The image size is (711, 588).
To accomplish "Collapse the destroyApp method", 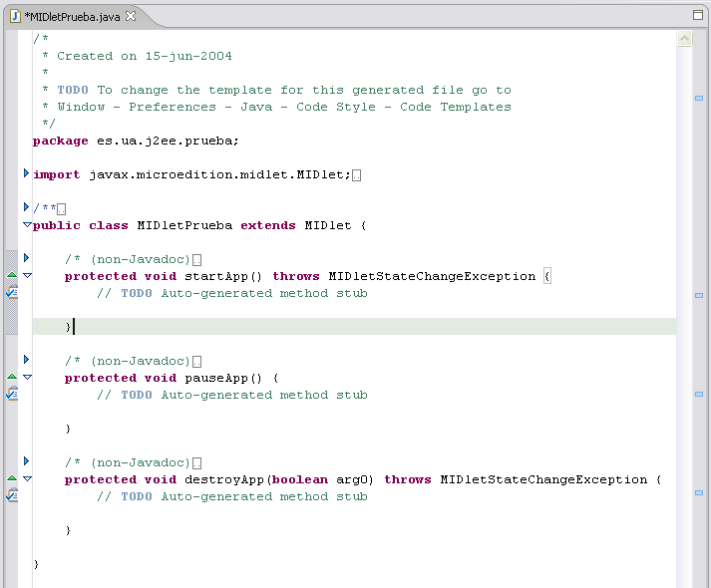I will pos(27,478).
